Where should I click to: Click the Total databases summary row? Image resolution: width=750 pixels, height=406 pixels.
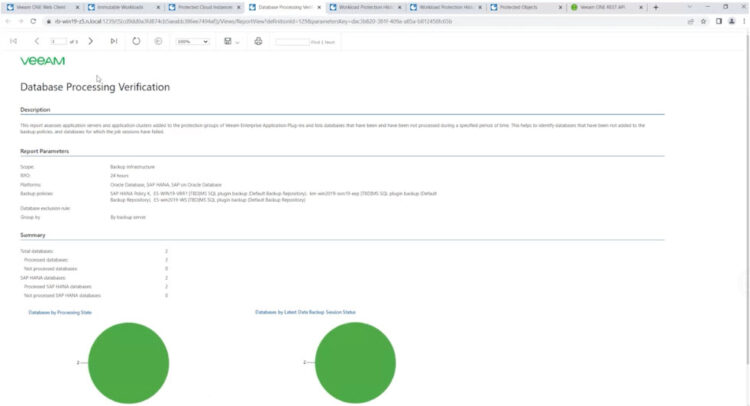click(94, 251)
